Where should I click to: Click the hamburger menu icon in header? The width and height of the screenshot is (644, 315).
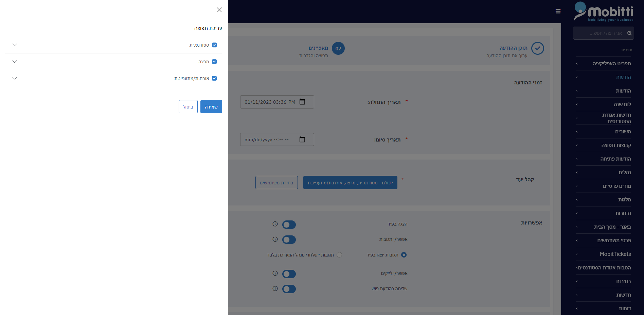(x=558, y=11)
